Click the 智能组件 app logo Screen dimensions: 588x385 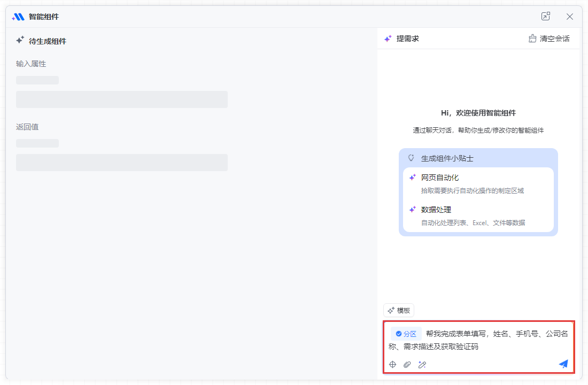tap(18, 17)
